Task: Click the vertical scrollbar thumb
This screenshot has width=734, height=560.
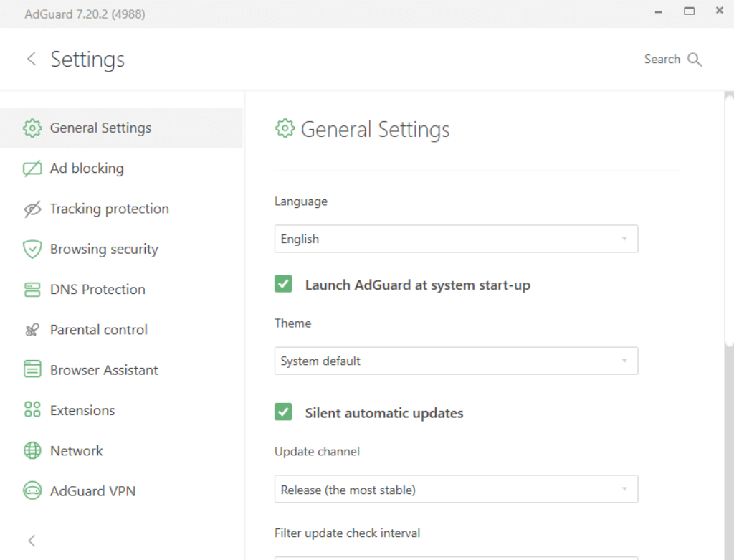Action: [x=729, y=220]
